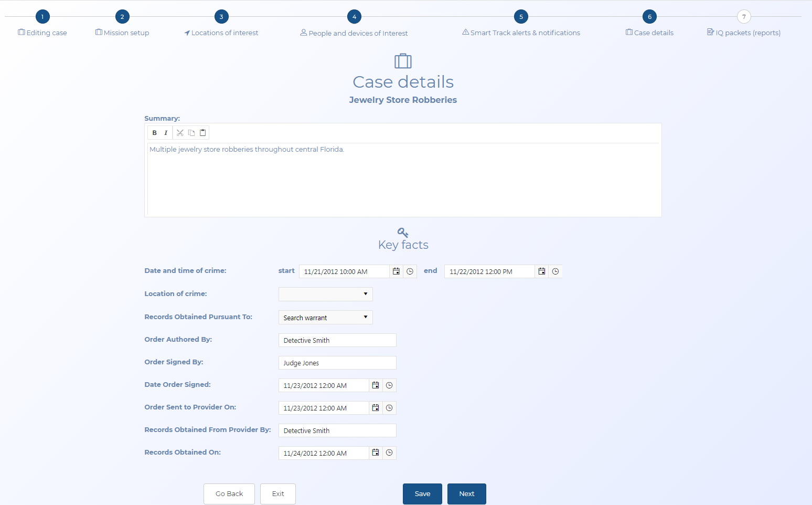Click the paste icon in the Summary toolbar
Viewport: 812px width, 505px height.
point(202,132)
